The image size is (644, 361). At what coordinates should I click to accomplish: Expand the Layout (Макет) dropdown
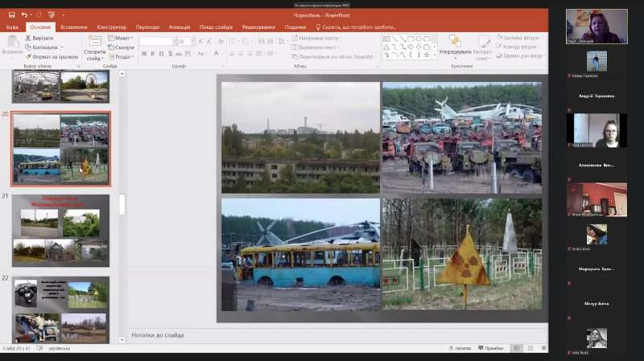click(122, 38)
